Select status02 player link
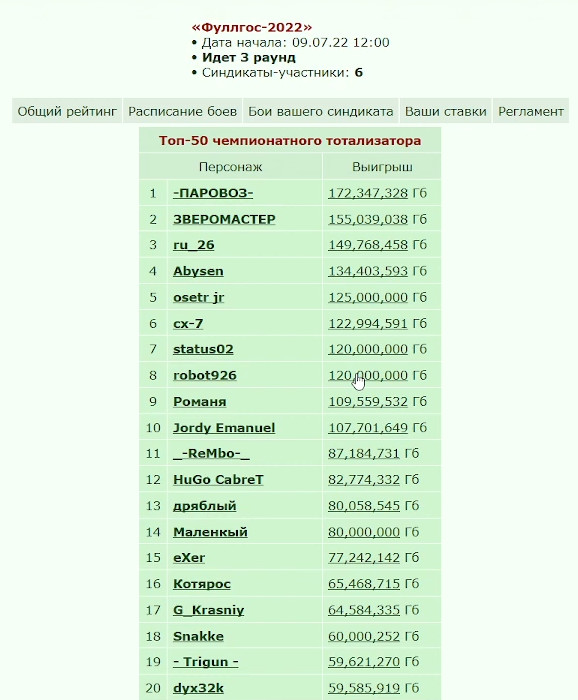 pos(203,349)
